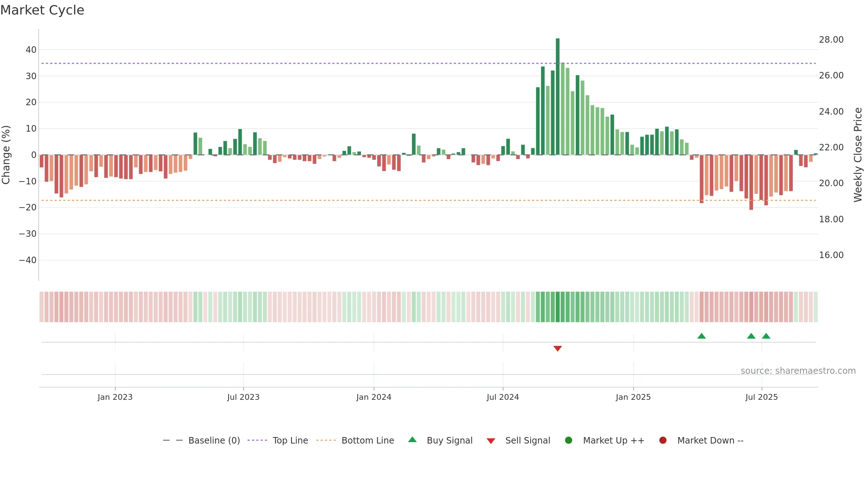Click the −40 change axis label
868x488 pixels.
click(x=28, y=260)
